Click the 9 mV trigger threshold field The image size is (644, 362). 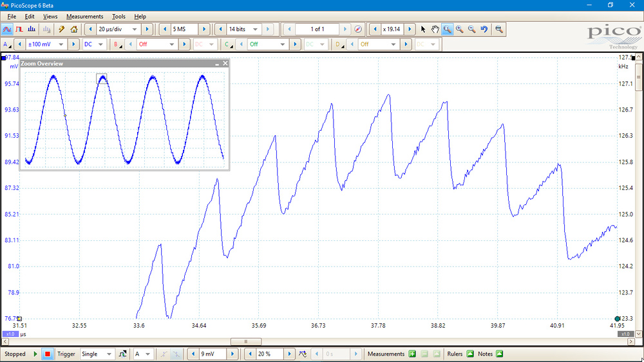[x=213, y=354]
